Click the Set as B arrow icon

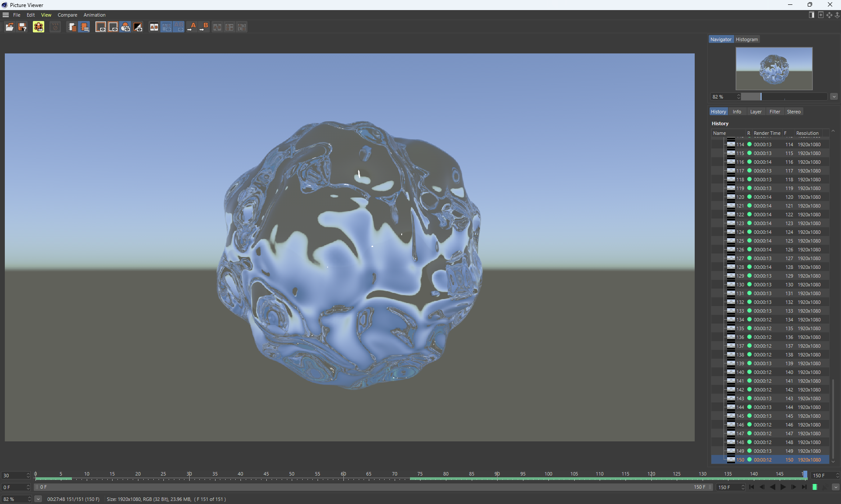(204, 27)
